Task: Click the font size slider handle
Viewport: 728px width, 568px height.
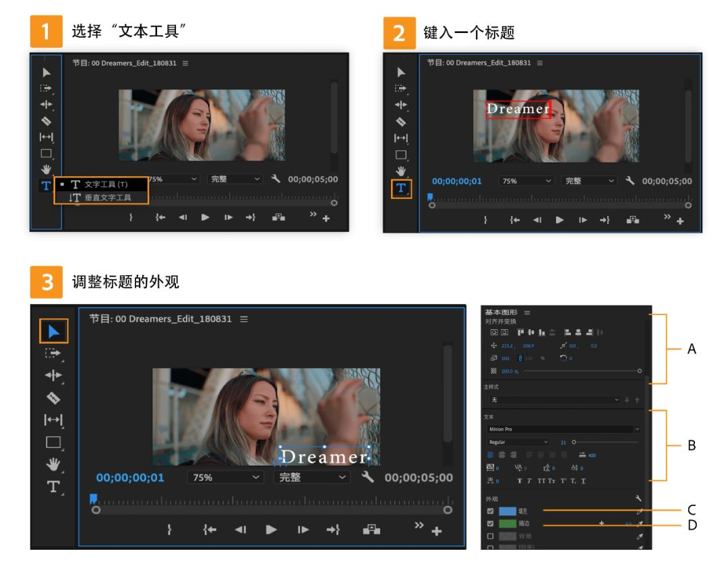Action: tap(574, 442)
